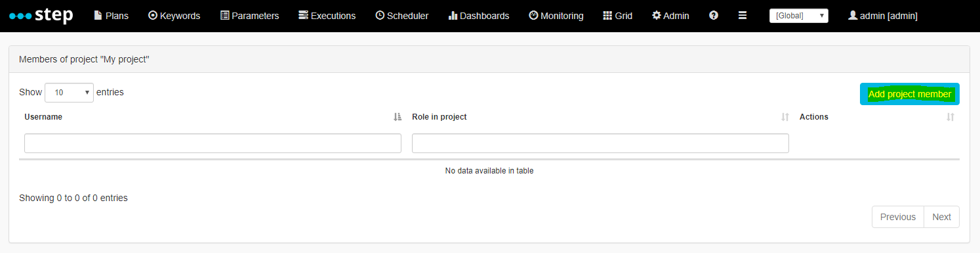Open the help question mark icon
Viewport: 980px width, 253px height.
tap(714, 15)
